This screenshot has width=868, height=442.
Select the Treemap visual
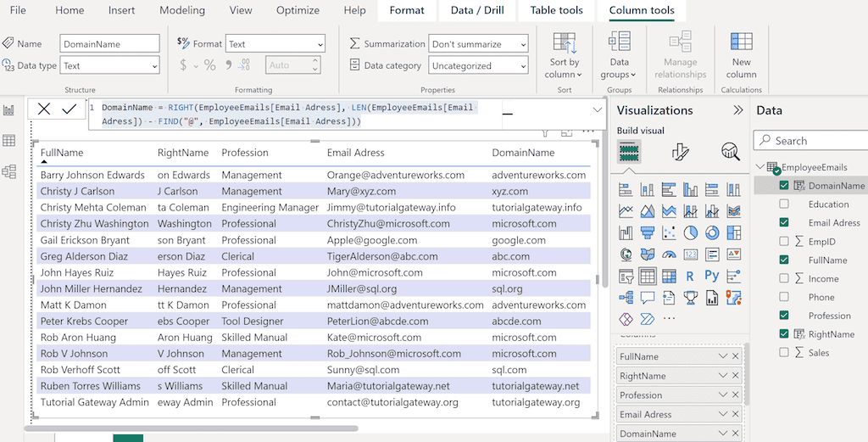(x=733, y=232)
